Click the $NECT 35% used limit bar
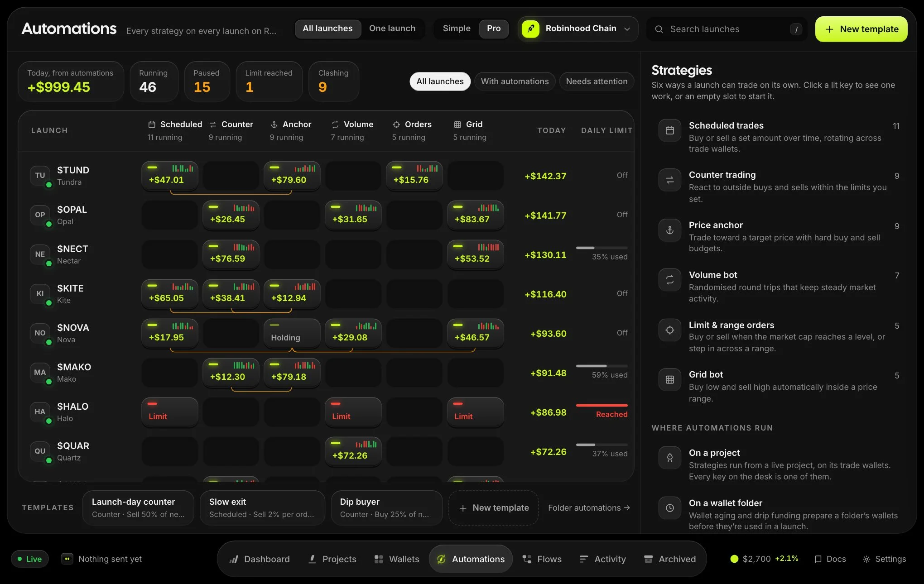This screenshot has height=584, width=924. click(x=602, y=248)
